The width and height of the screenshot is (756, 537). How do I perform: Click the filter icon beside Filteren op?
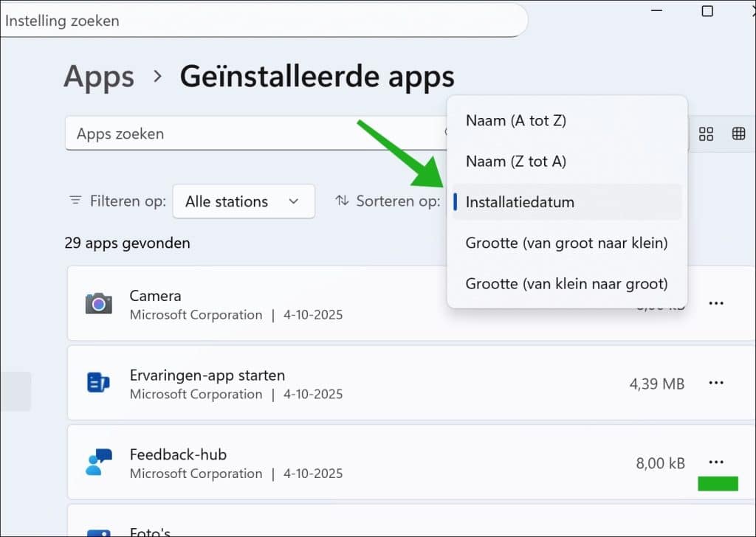(x=75, y=201)
